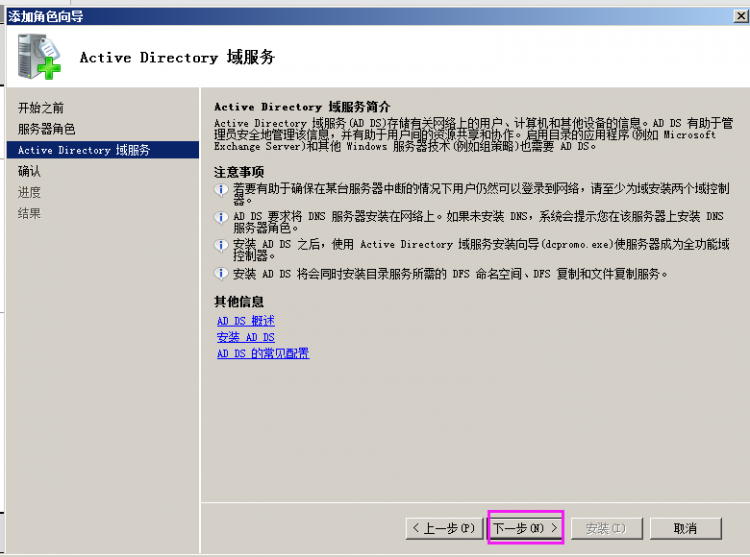Open the 安装 AD DS link
Screen dimensions: 750x557
tap(246, 337)
